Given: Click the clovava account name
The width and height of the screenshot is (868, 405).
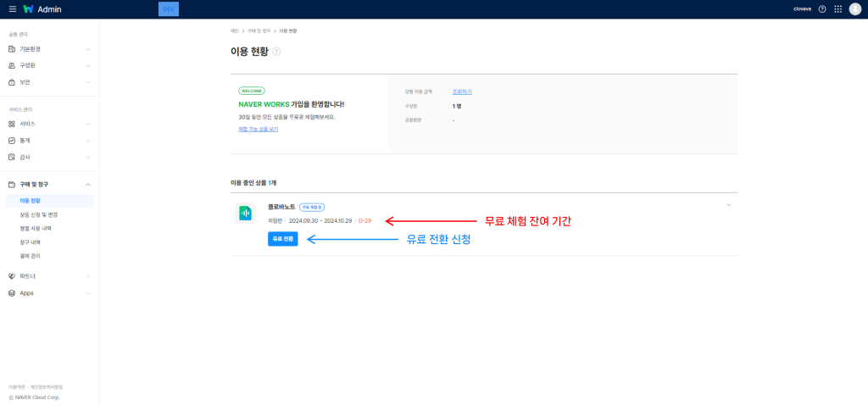Looking at the screenshot, I should coord(803,9).
